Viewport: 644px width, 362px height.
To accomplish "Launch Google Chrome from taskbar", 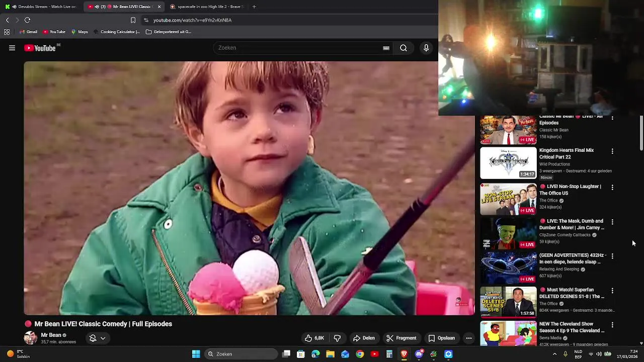I will (360, 354).
